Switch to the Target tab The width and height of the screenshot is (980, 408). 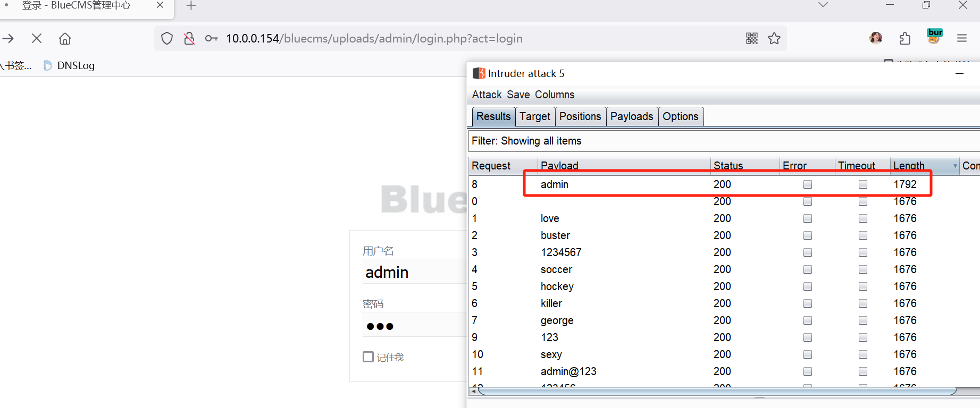535,116
